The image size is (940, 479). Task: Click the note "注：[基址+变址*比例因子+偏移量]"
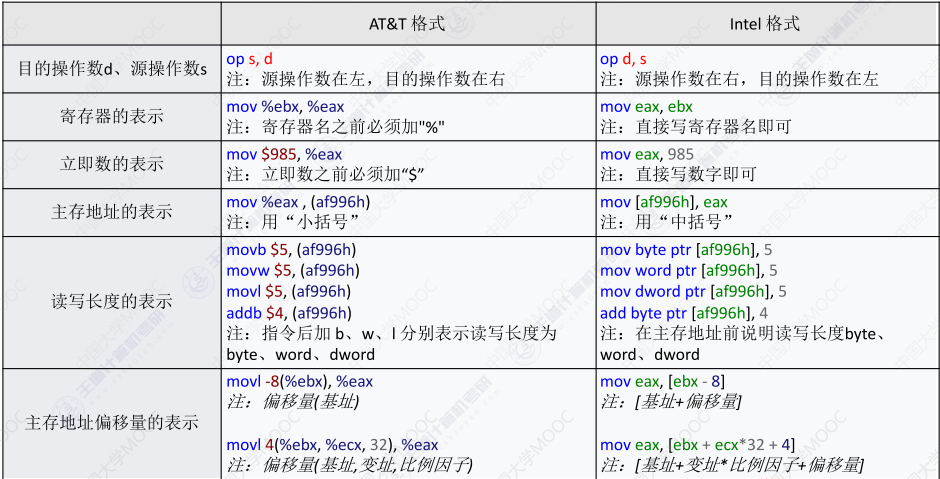click(x=732, y=465)
